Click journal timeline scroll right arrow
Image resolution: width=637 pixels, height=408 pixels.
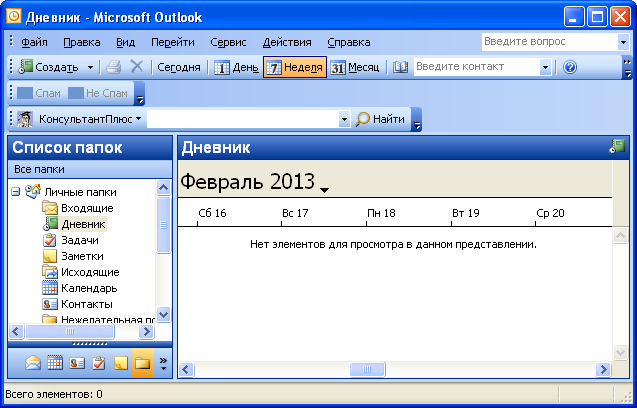[x=604, y=370]
